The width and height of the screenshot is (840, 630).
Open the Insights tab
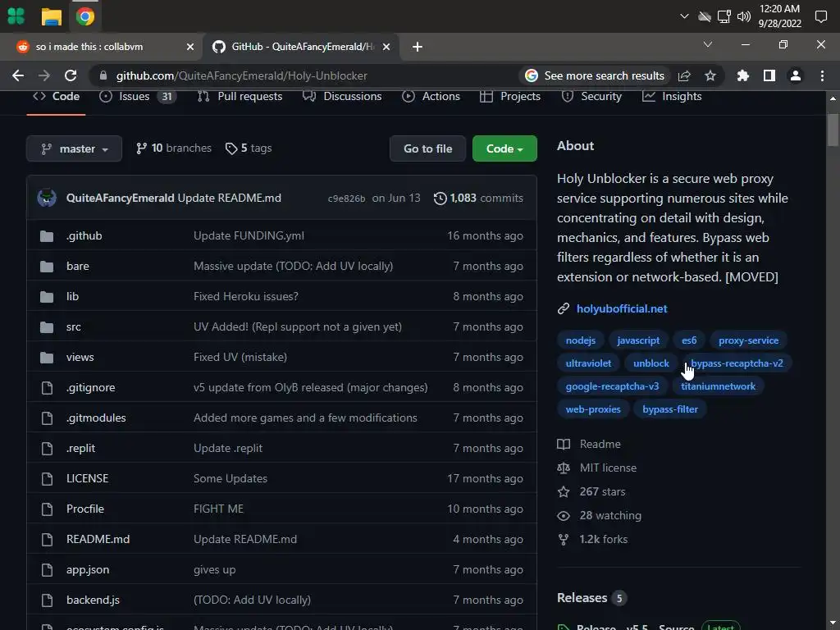point(672,97)
